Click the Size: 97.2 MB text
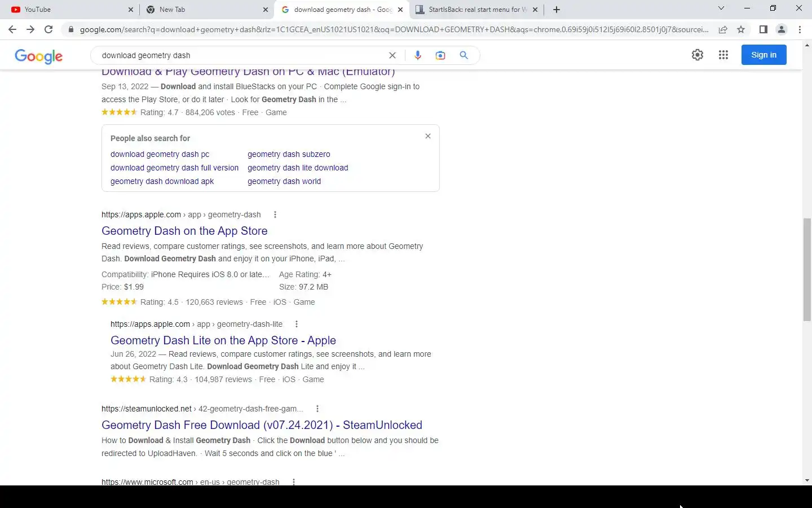The height and width of the screenshot is (508, 812). click(303, 287)
